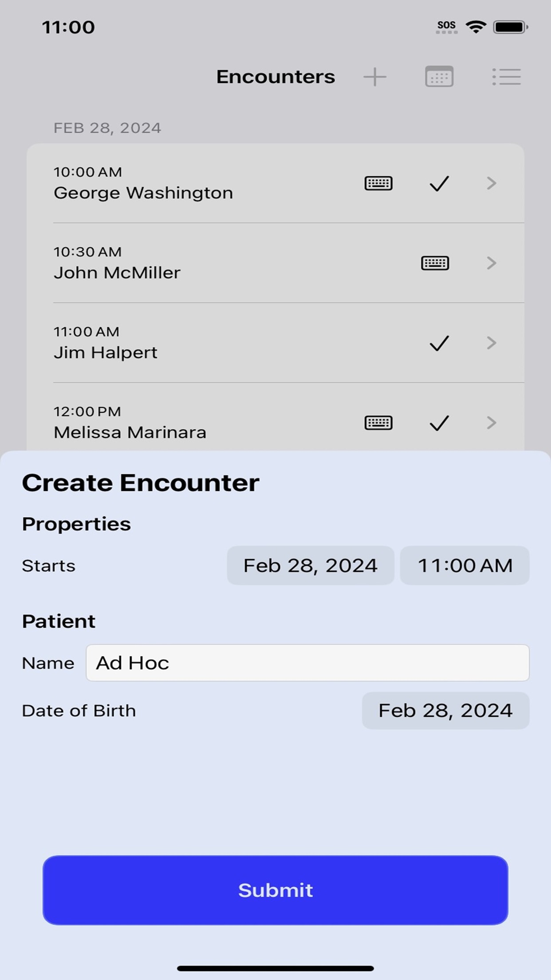
Task: Open the Date of Birth picker
Action: point(446,711)
